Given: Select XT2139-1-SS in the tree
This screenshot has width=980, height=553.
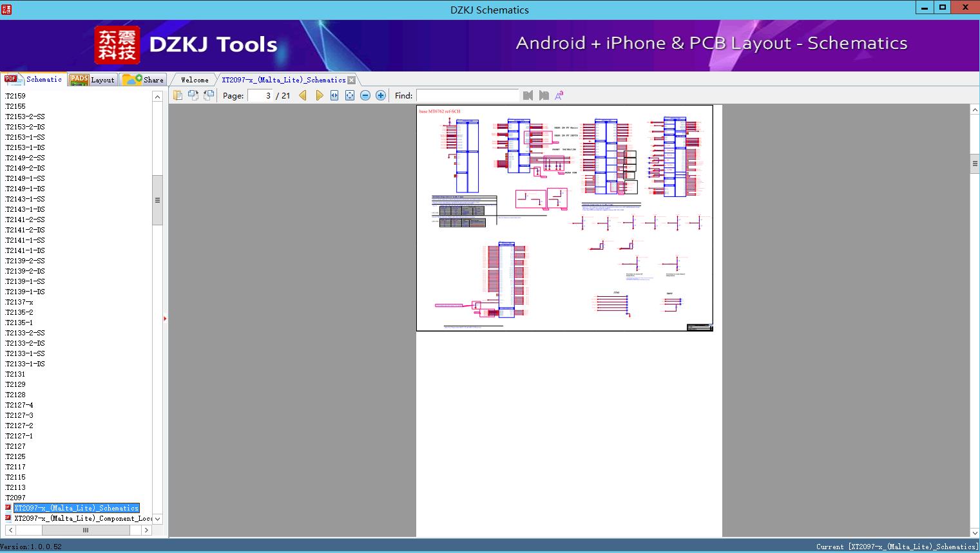Looking at the screenshot, I should click(24, 281).
